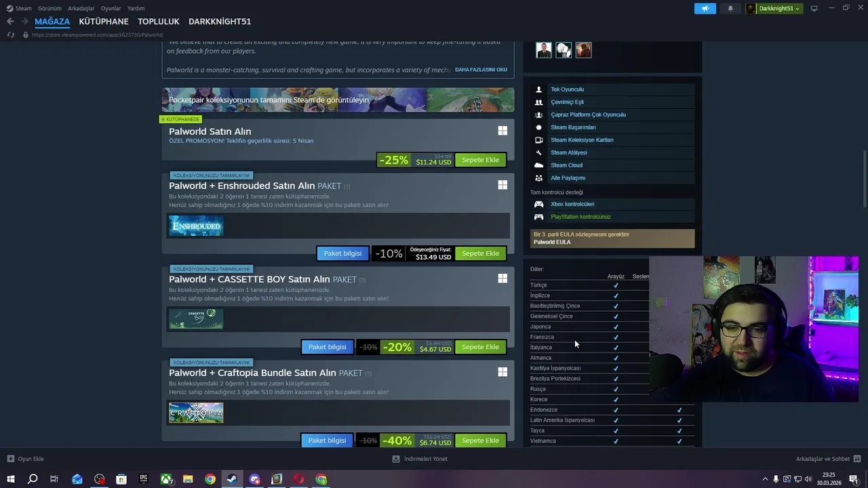Open the Steam menu
868x488 pixels.
tap(20, 8)
